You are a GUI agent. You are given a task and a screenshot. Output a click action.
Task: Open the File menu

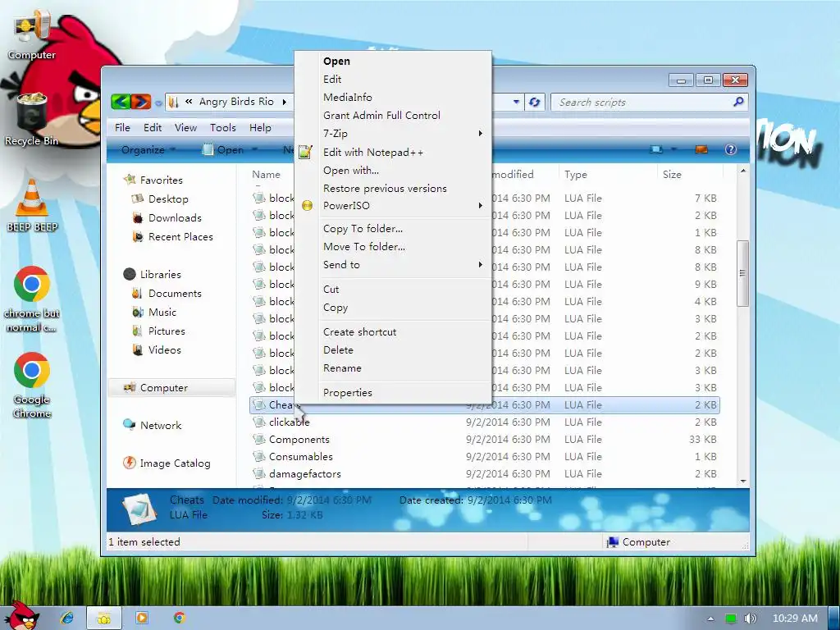122,127
